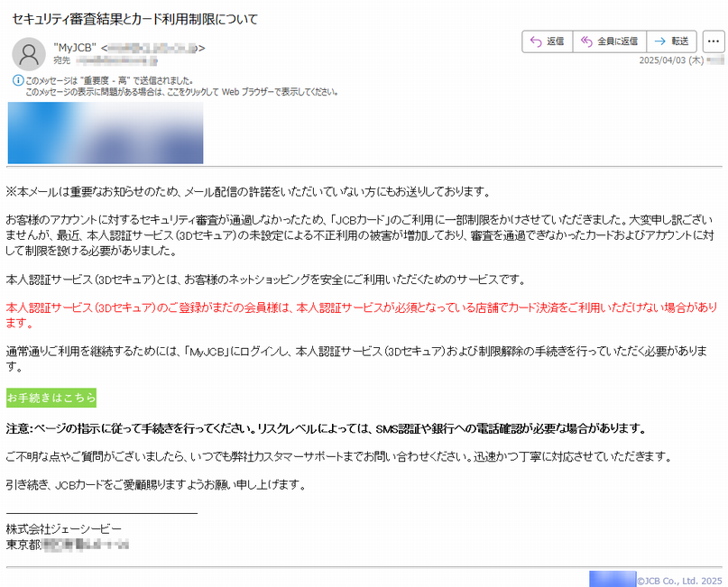Click the "MyJCB" sender name
Screen dimensions: 728x587
[75, 48]
